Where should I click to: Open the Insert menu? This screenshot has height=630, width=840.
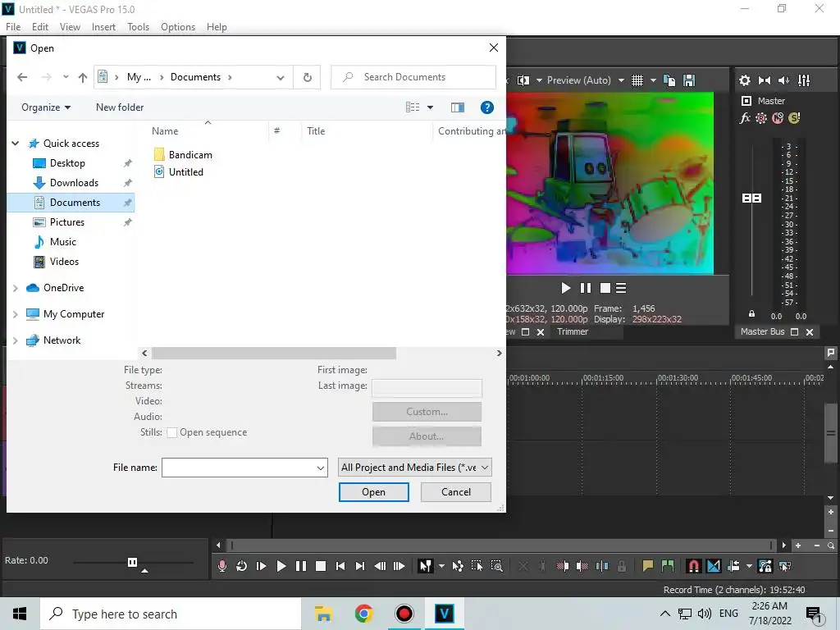point(103,27)
